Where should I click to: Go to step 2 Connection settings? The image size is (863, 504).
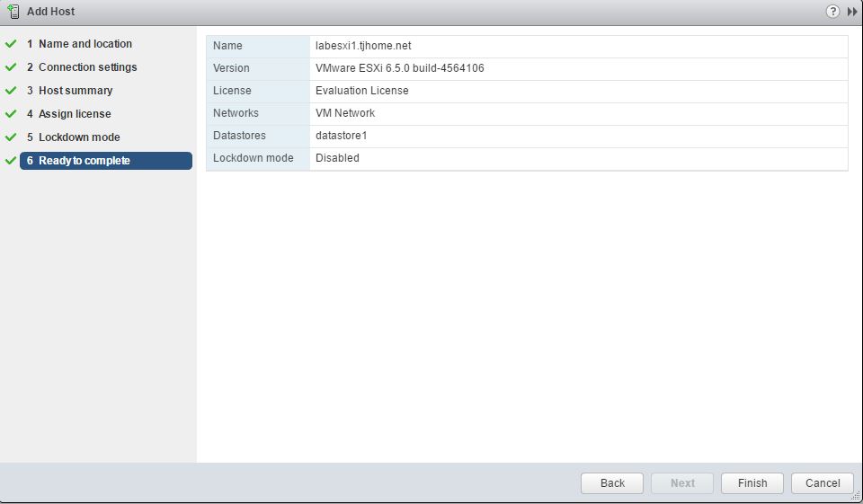[x=82, y=67]
